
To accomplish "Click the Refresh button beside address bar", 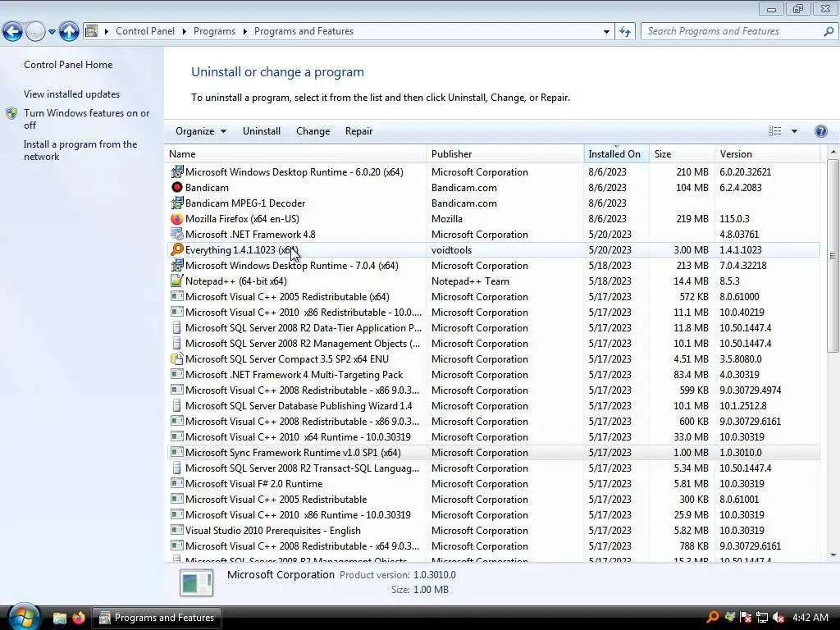I will [625, 32].
